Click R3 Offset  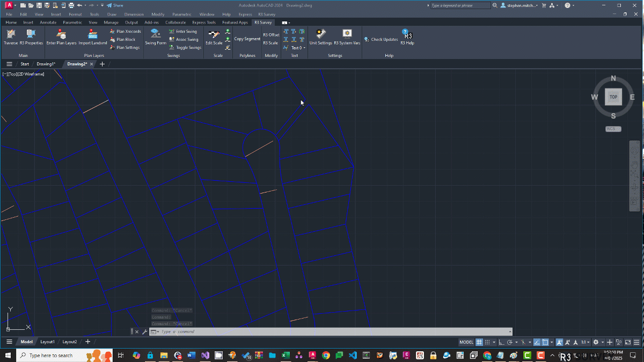271,35
